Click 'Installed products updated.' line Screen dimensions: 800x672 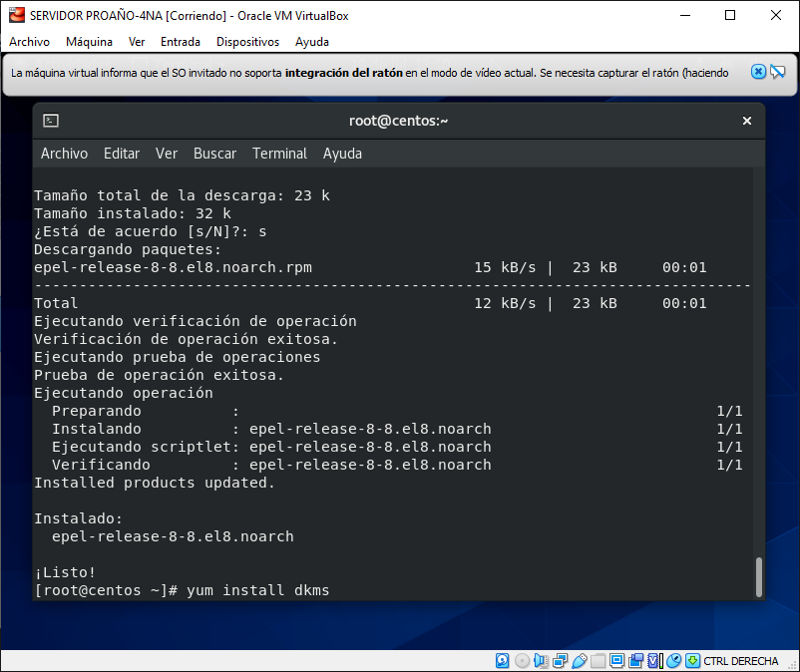click(x=155, y=483)
